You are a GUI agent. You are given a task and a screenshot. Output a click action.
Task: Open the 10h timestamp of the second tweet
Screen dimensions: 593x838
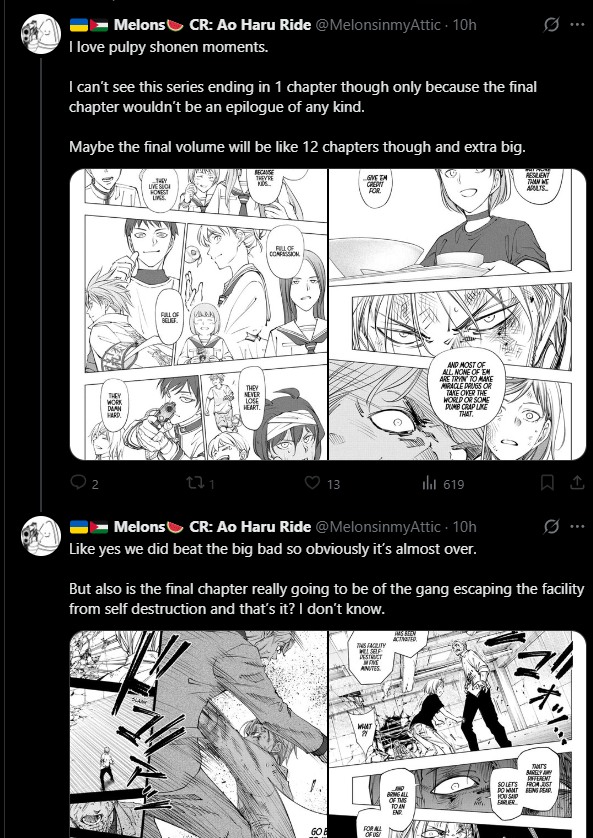(464, 526)
